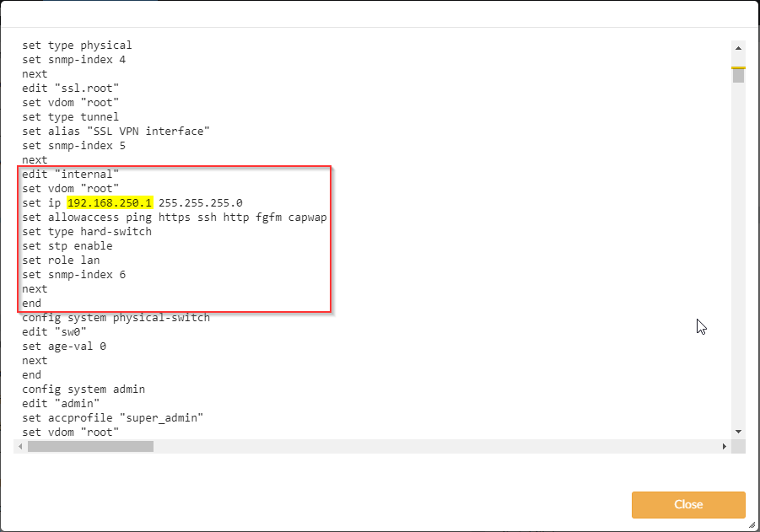Place cursor on set type hard-switch

[87, 231]
